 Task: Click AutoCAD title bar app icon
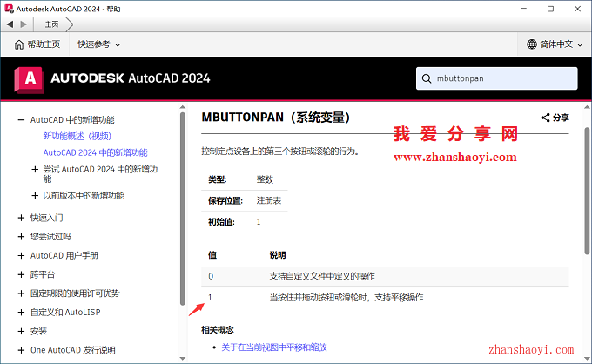(9, 9)
